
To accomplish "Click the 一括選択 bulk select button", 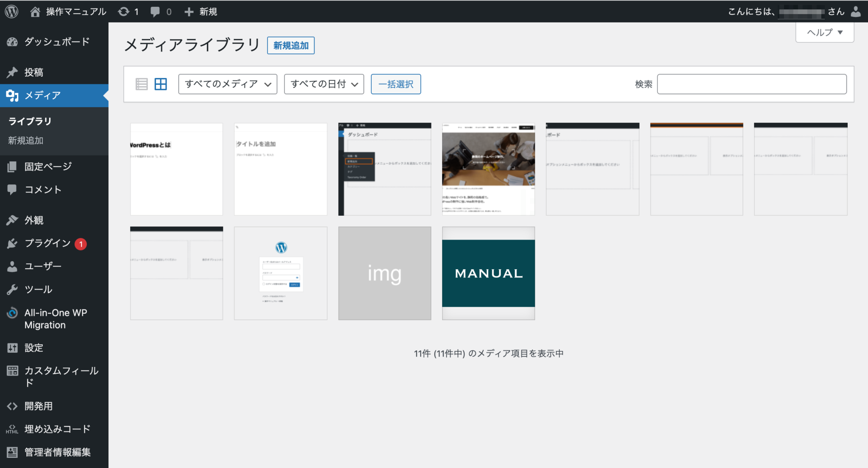I will click(x=395, y=84).
